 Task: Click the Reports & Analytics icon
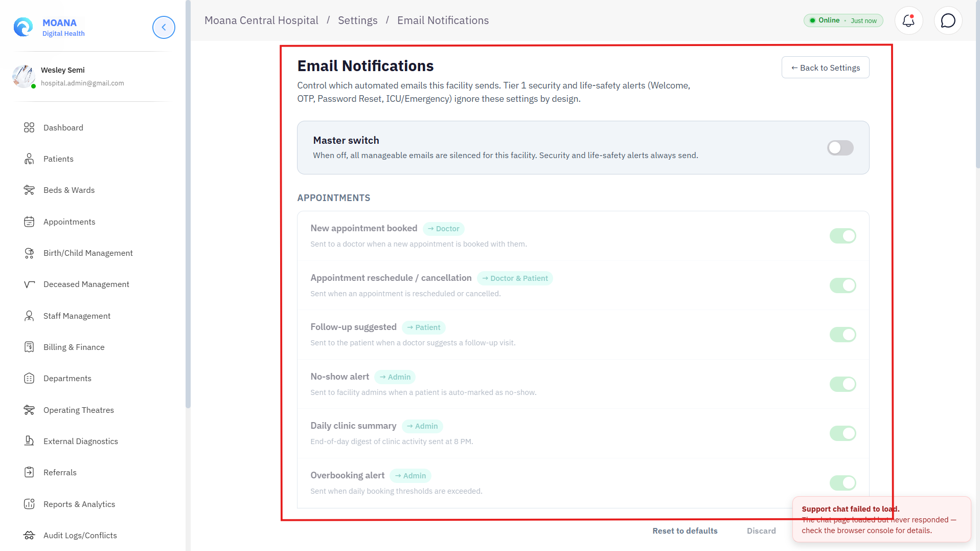point(29,504)
